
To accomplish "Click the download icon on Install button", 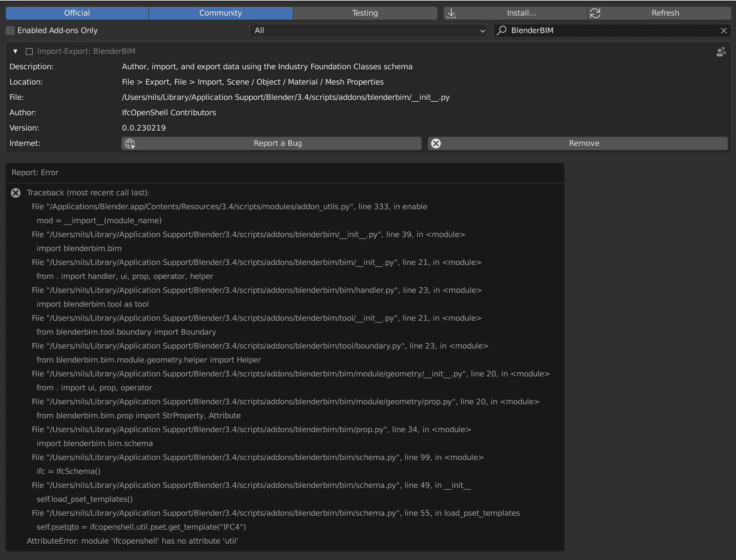I will [451, 13].
